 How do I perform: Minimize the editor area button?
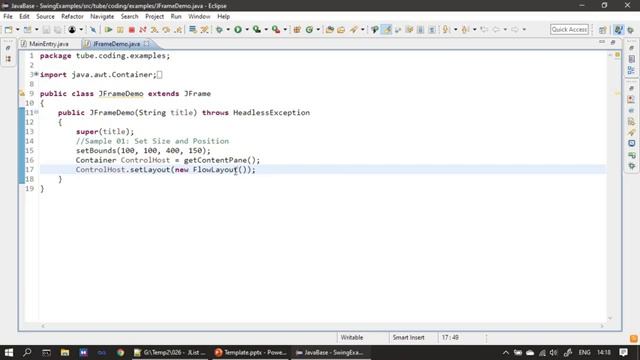pyautogui.click(x=602, y=42)
